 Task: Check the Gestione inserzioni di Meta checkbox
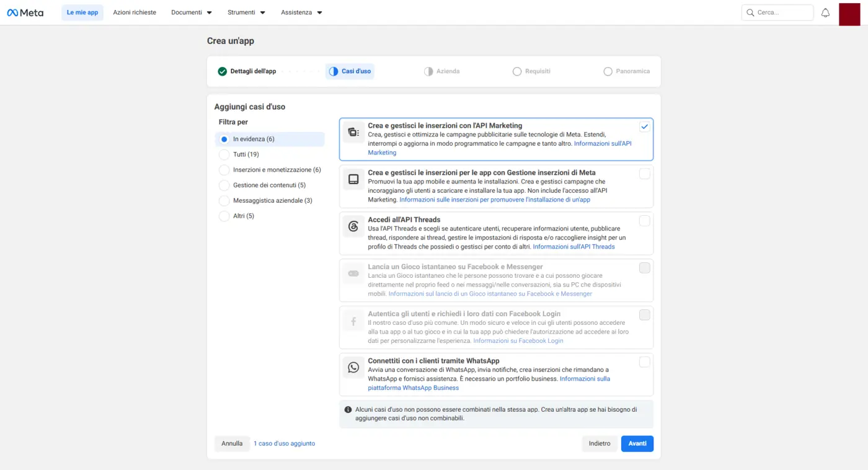click(x=645, y=174)
